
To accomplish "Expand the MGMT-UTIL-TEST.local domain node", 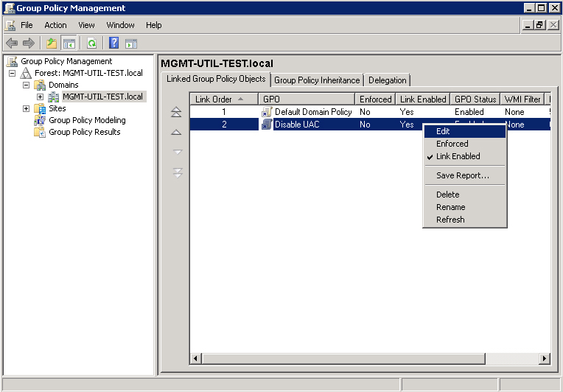I will pos(41,97).
